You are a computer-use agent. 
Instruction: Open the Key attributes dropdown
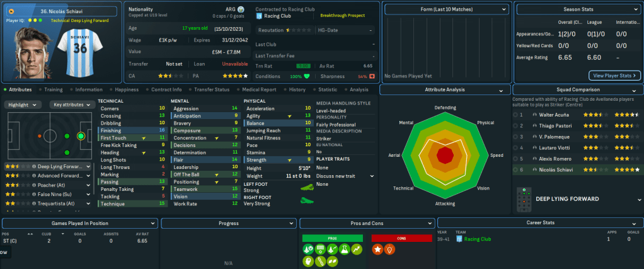pyautogui.click(x=71, y=105)
